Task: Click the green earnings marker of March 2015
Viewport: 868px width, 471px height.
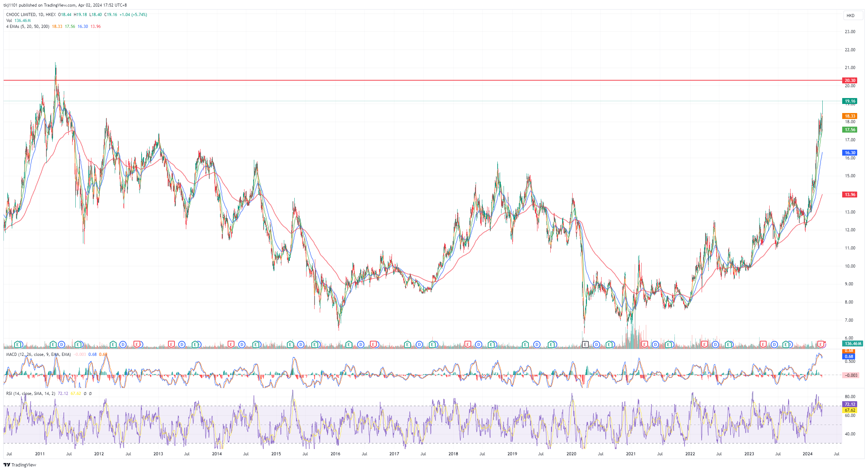Action: pos(290,344)
